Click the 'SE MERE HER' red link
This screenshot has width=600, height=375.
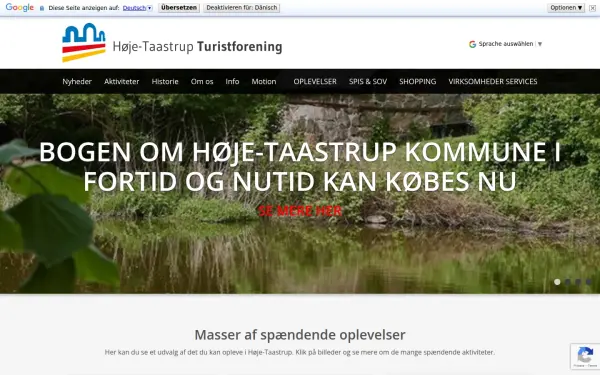coord(300,211)
